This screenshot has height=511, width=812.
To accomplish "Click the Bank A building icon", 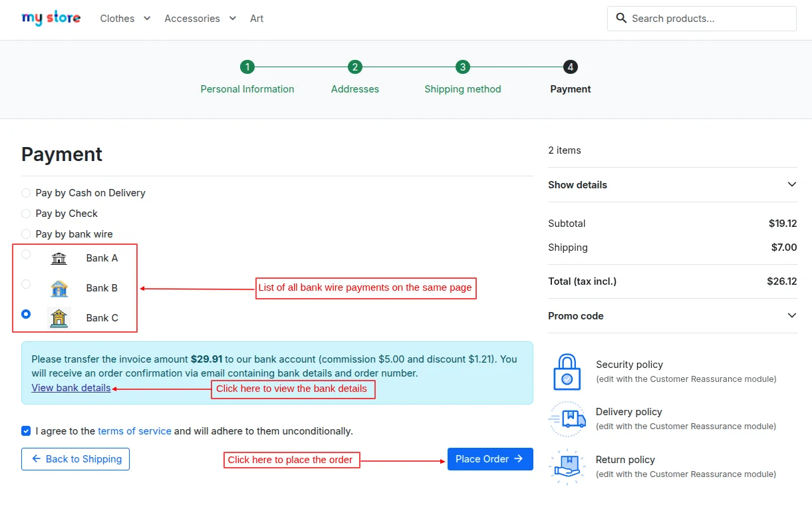I will (59, 258).
